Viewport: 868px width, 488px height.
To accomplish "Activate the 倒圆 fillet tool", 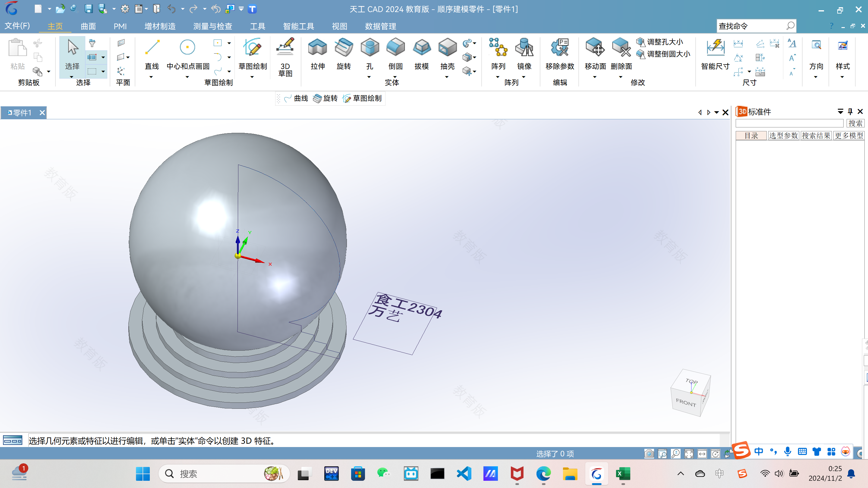I will [x=395, y=54].
